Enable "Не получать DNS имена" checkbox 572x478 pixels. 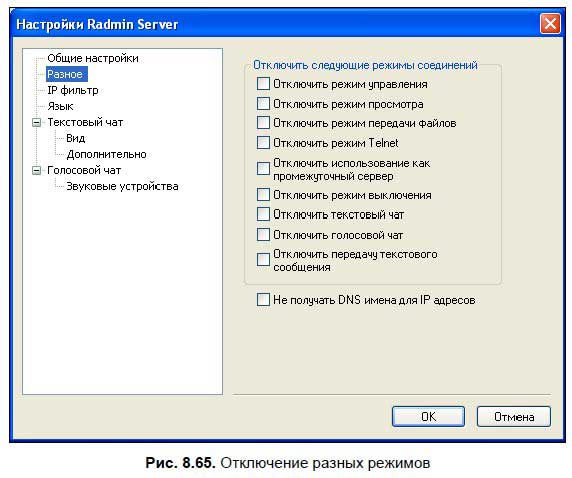(x=263, y=300)
